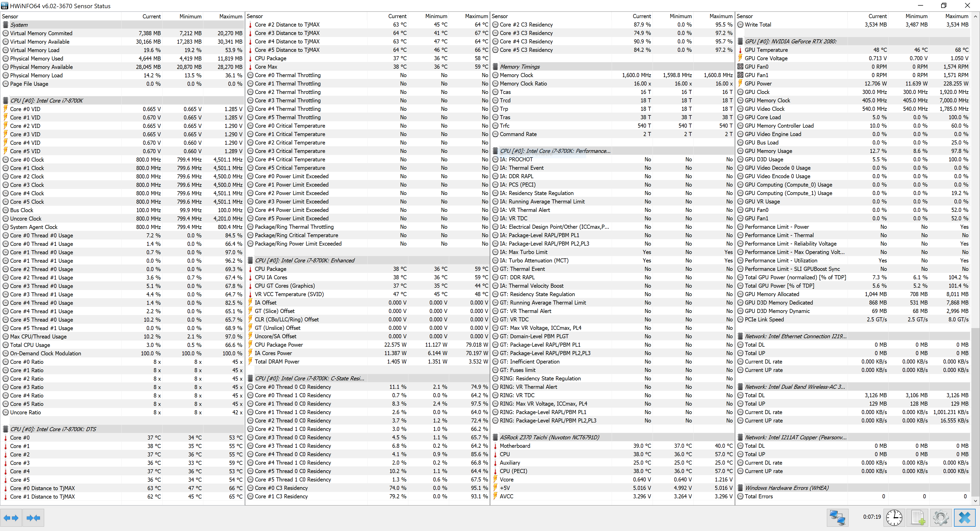Reset min/max values with the clock icon
The image size is (980, 531).
[x=894, y=518]
